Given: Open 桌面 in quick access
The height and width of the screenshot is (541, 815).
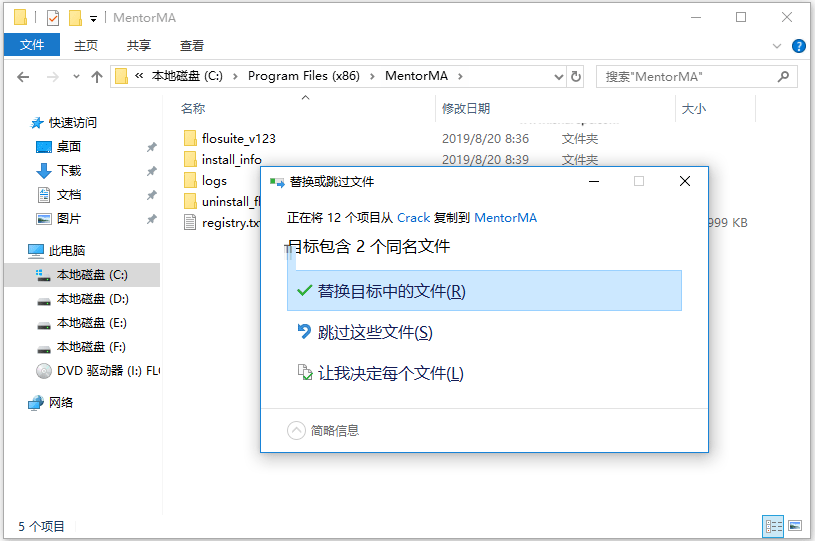Looking at the screenshot, I should tap(69, 147).
